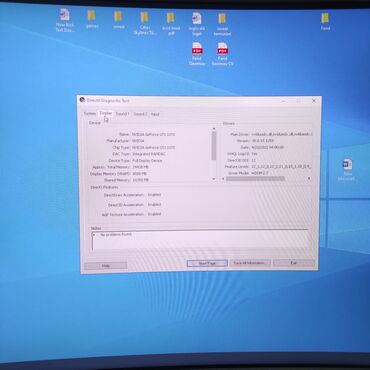The image size is (370, 370).
Task: Click the Next Page button
Action: 207,263
